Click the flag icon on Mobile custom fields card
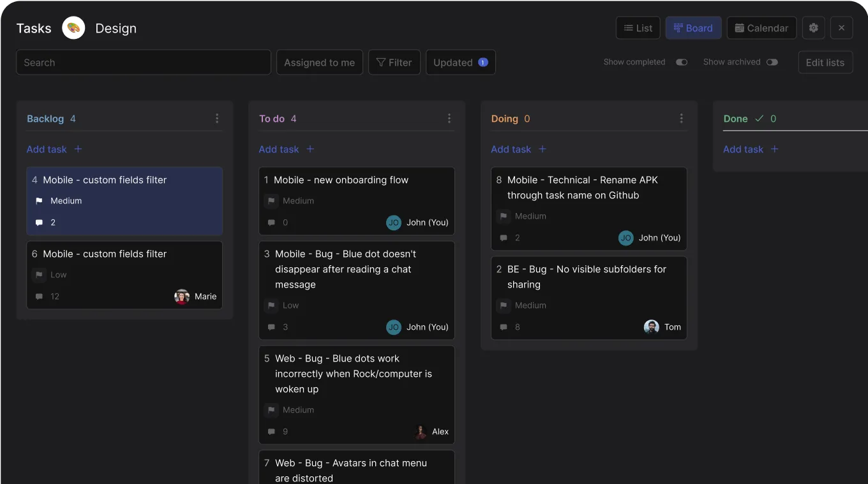The image size is (868, 484). click(39, 200)
